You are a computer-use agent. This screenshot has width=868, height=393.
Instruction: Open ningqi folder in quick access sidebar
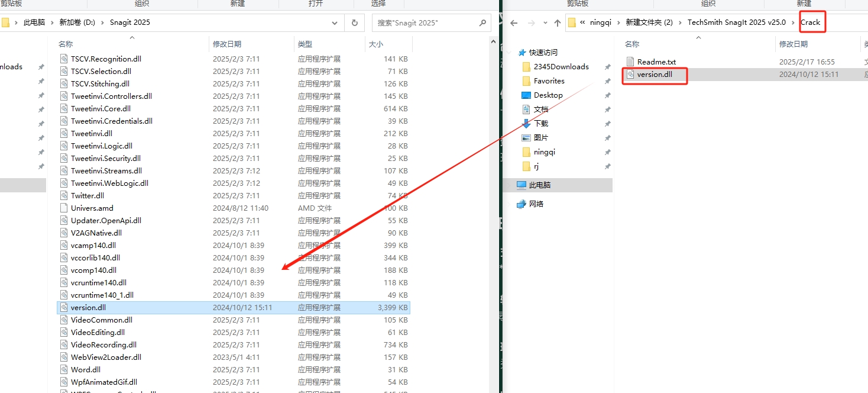point(544,152)
